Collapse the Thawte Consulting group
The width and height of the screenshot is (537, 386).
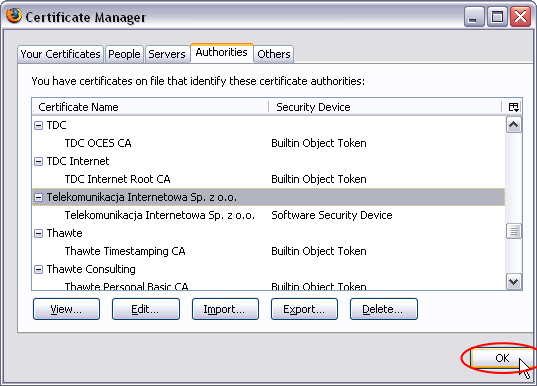click(38, 269)
